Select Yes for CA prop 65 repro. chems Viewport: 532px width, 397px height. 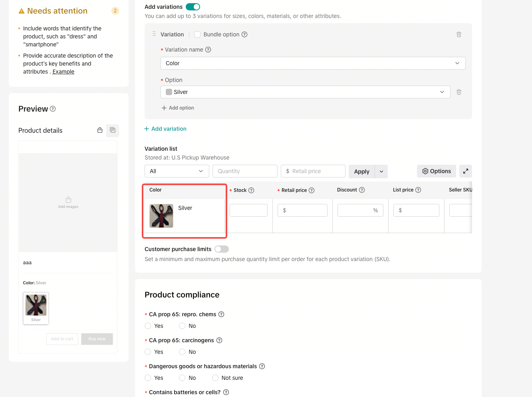point(148,326)
